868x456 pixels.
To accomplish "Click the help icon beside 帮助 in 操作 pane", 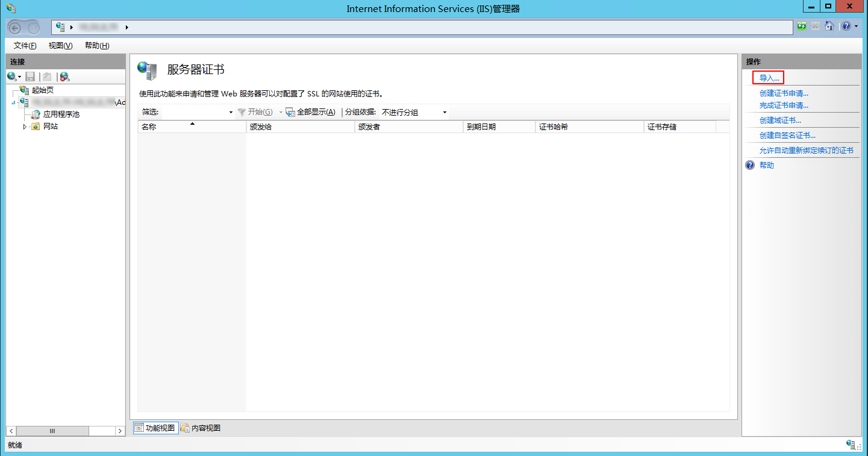I will tap(750, 165).
